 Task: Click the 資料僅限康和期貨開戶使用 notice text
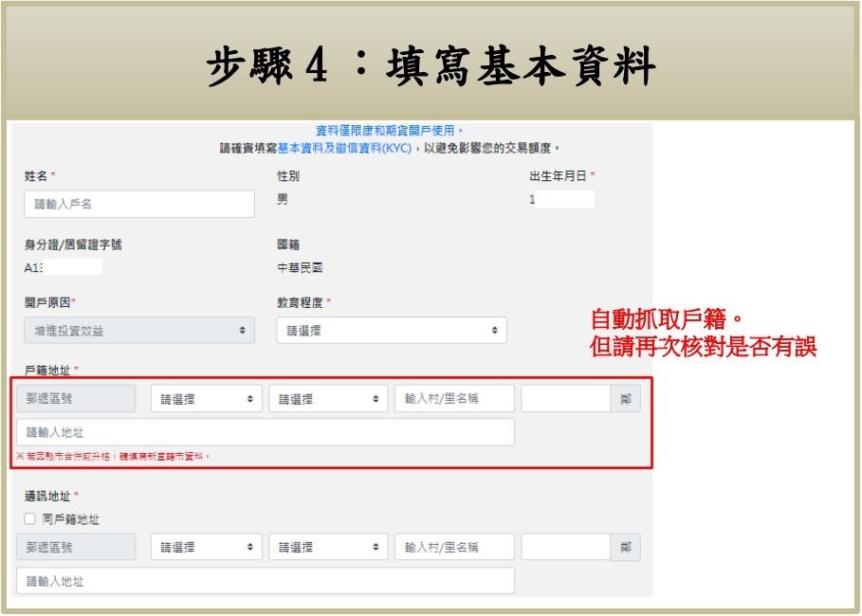click(390, 131)
